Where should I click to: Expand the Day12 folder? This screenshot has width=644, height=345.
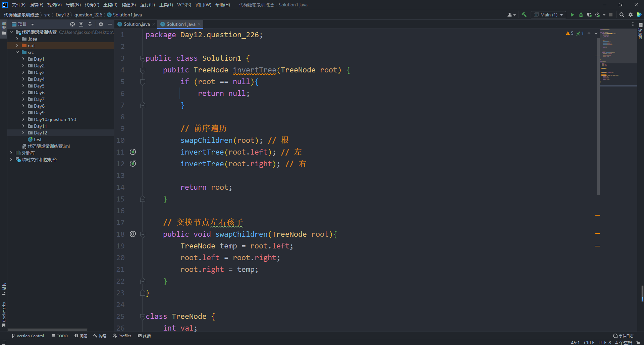click(23, 133)
